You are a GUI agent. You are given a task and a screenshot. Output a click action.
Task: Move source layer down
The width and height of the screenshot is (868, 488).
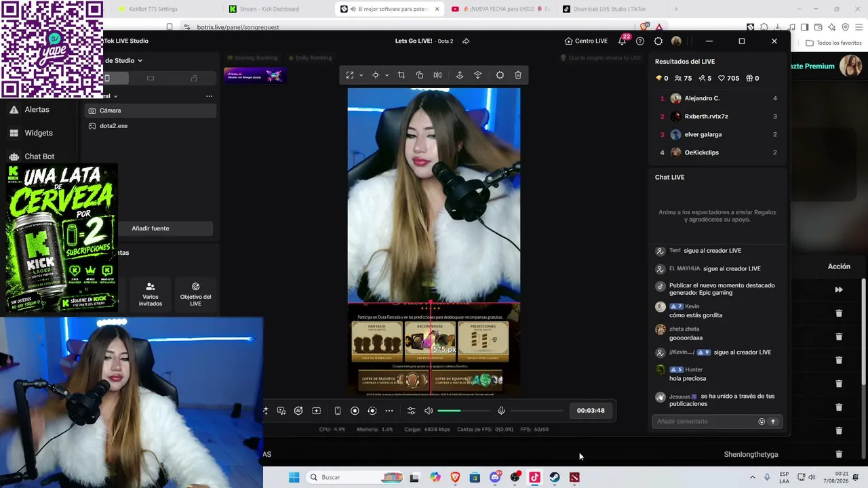477,75
